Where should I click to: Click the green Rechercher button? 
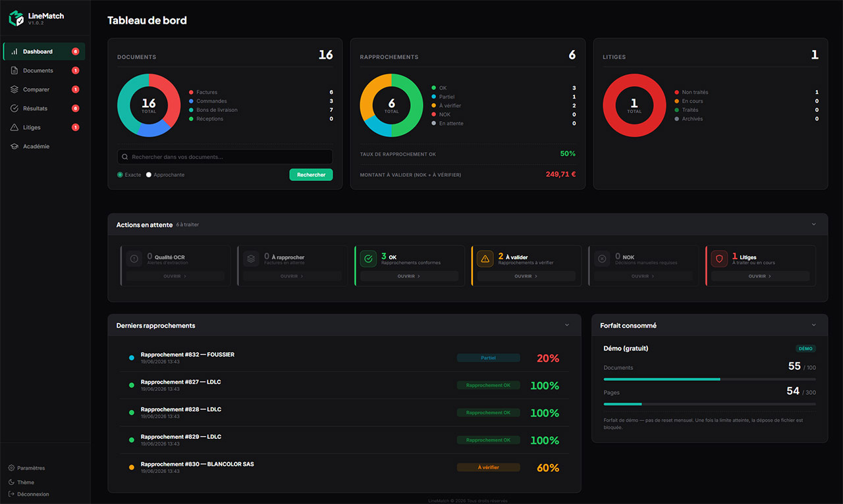point(311,175)
